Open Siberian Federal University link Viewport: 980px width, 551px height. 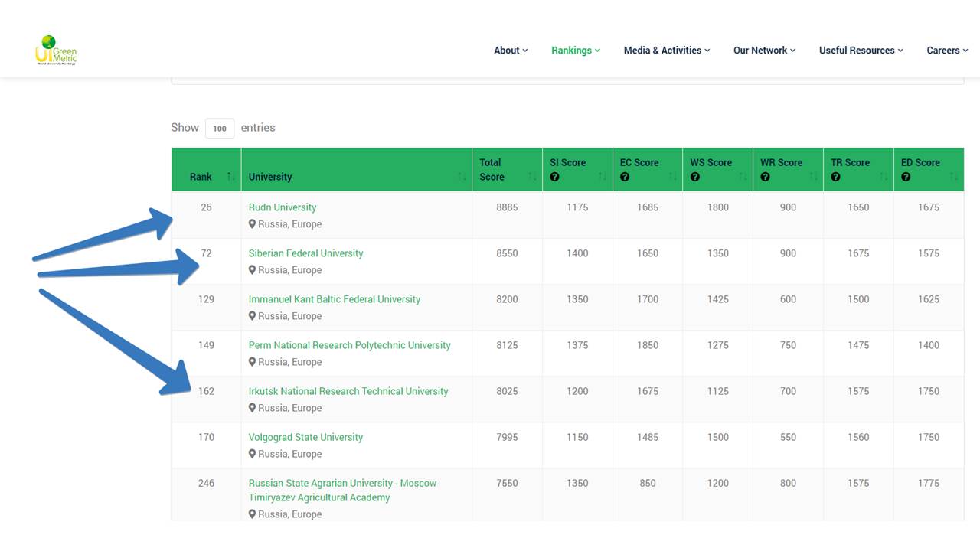(306, 253)
